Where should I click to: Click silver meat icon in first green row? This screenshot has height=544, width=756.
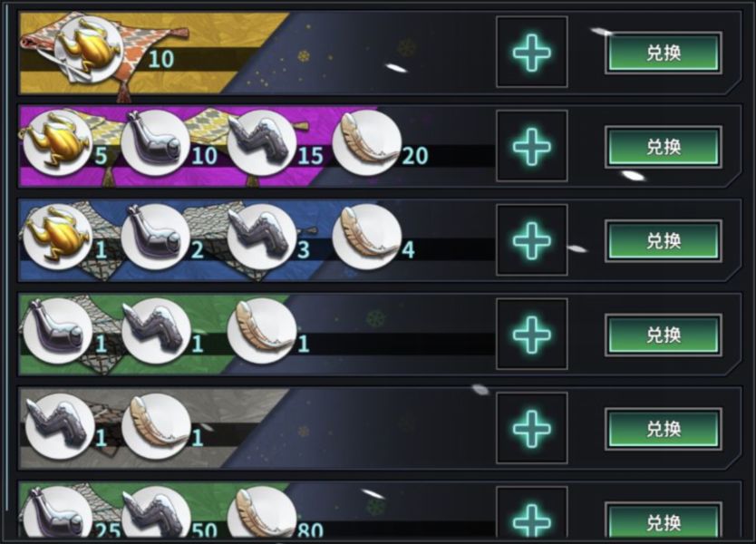tap(57, 331)
